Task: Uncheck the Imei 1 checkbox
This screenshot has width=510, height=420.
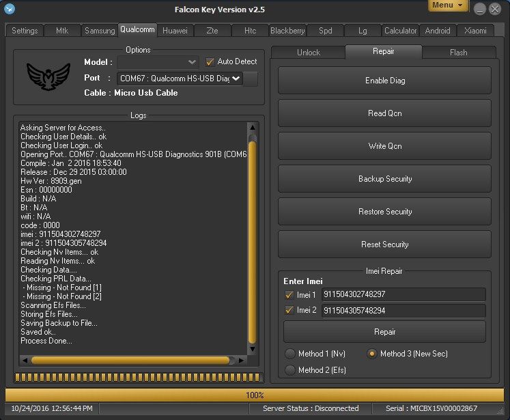Action: coord(289,295)
